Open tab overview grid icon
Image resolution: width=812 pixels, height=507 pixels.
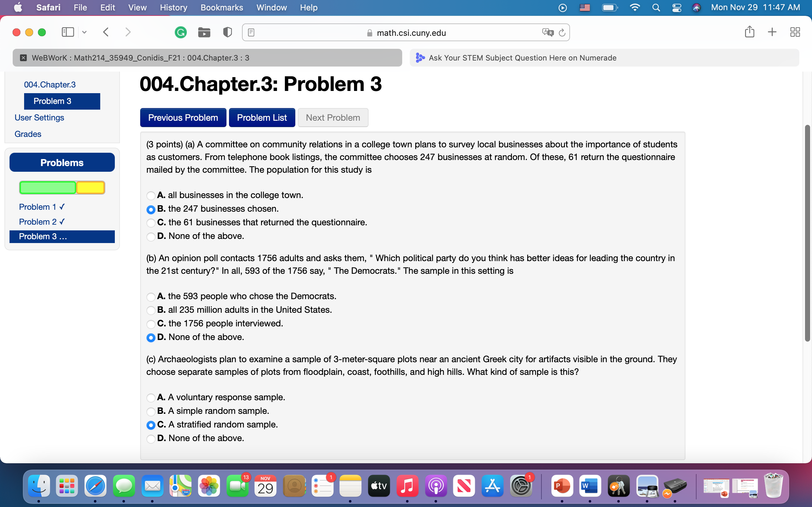coord(795,32)
